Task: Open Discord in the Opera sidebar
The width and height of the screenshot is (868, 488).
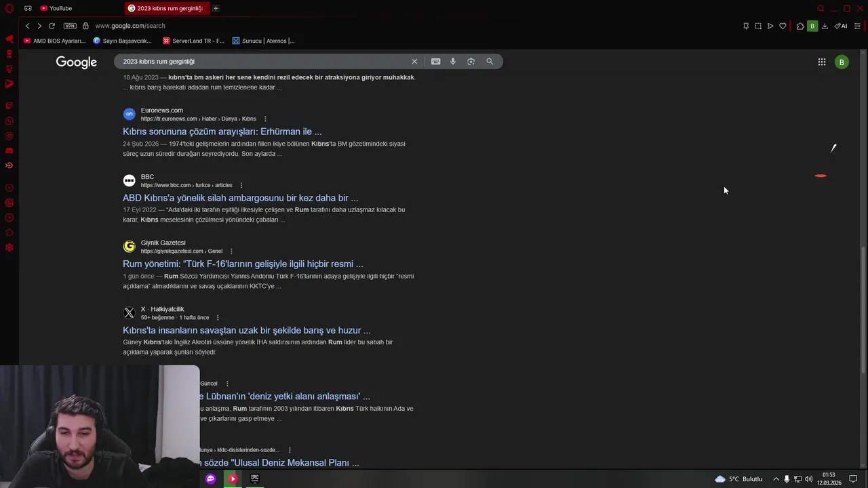Action: tap(9, 150)
